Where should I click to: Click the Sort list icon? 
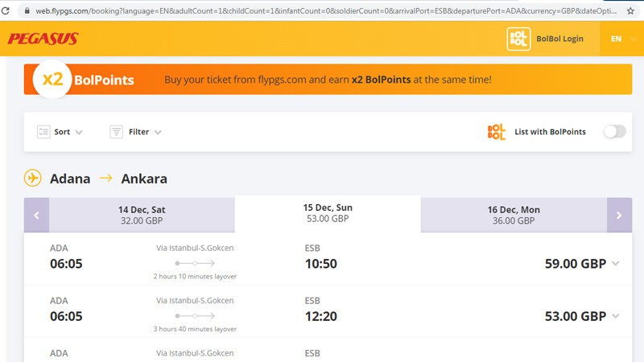[43, 132]
